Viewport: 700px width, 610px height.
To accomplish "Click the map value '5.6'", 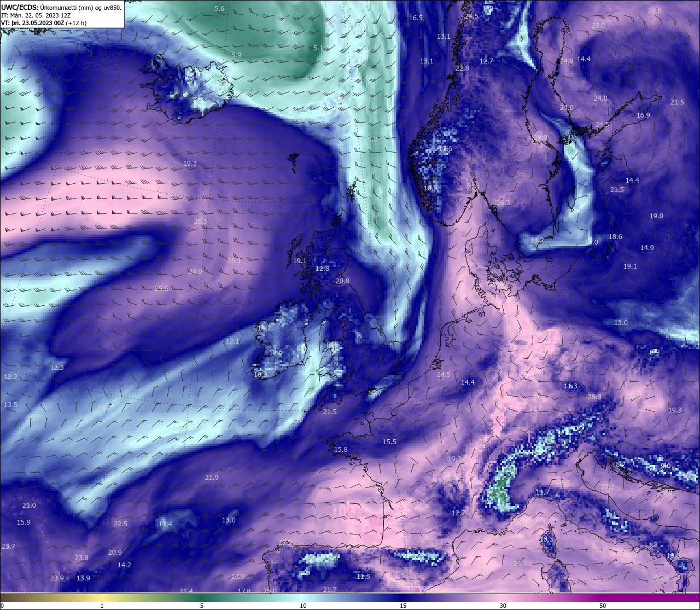I will (219, 9).
